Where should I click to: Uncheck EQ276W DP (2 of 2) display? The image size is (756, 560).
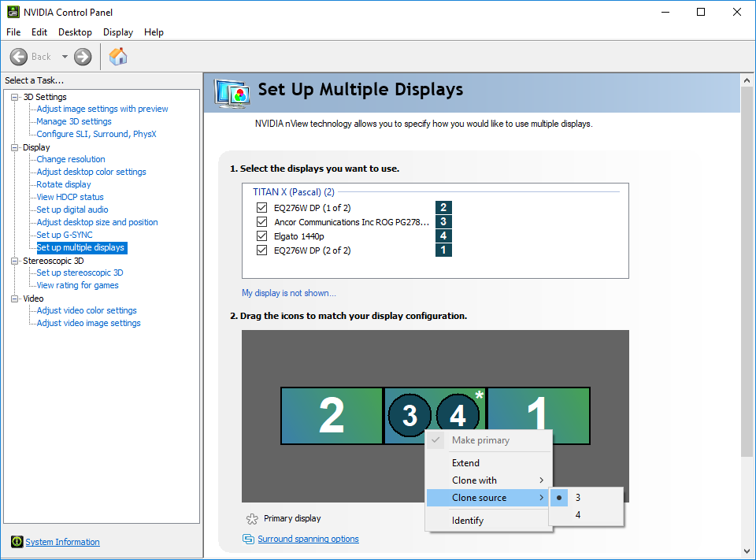pyautogui.click(x=261, y=250)
